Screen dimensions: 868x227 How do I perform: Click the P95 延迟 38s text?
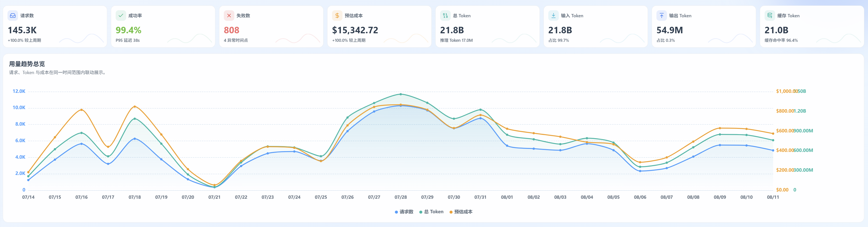tap(128, 40)
